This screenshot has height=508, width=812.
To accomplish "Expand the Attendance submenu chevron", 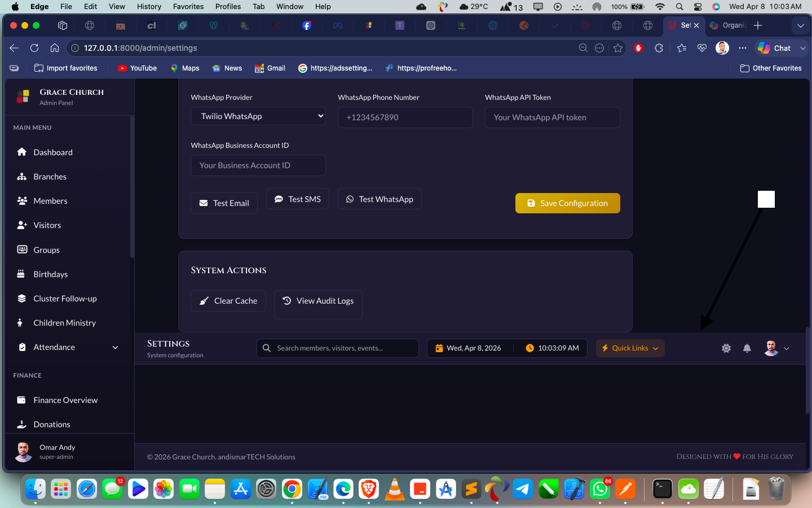I will click(115, 348).
